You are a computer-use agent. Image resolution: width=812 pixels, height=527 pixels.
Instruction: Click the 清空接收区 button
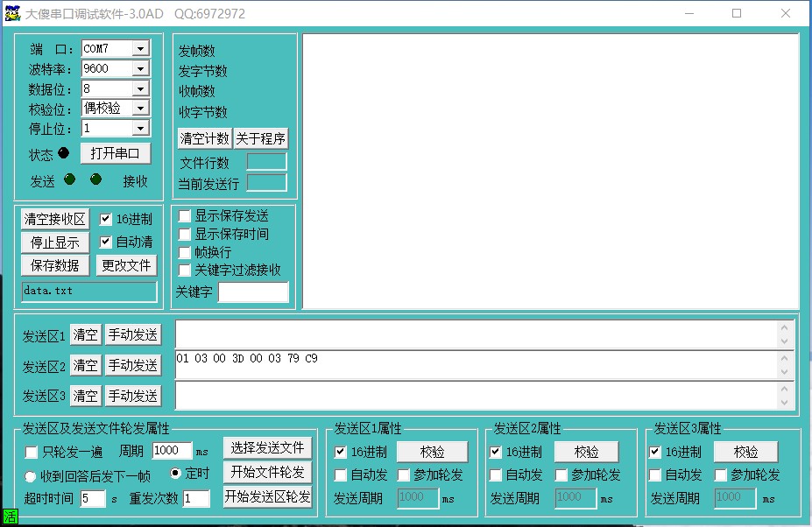[55, 219]
